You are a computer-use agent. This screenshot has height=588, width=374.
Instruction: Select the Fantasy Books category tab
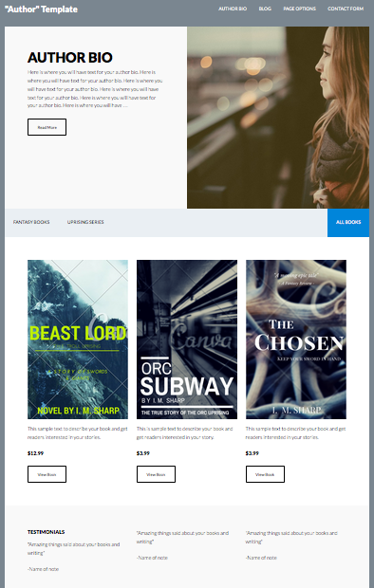point(31,222)
